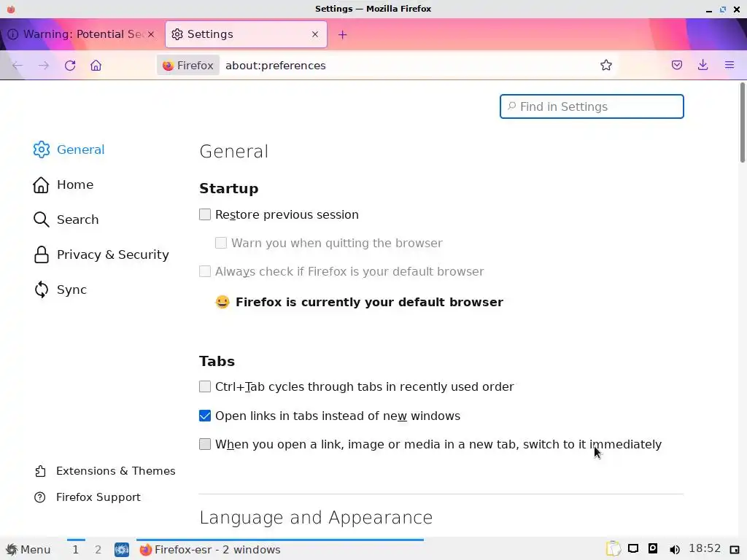Viewport: 747px width, 560px height.
Task: Enable switch to new tab immediately checkbox
Action: 205,444
